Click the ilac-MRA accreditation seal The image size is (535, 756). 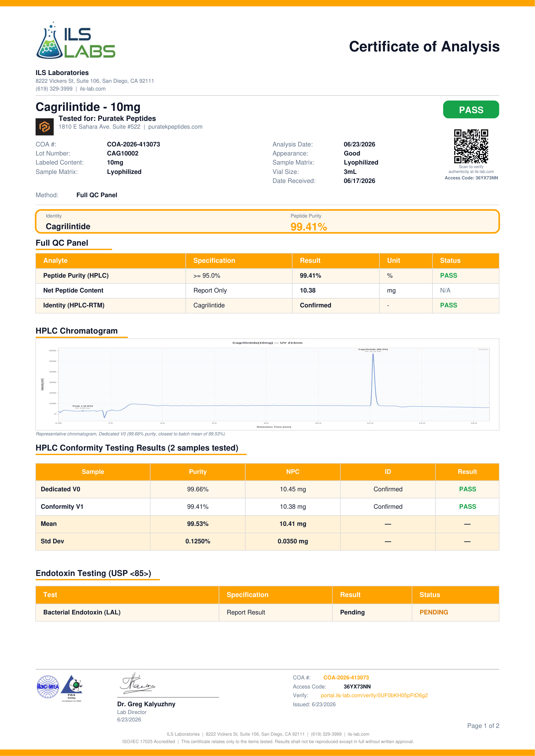[x=48, y=687]
